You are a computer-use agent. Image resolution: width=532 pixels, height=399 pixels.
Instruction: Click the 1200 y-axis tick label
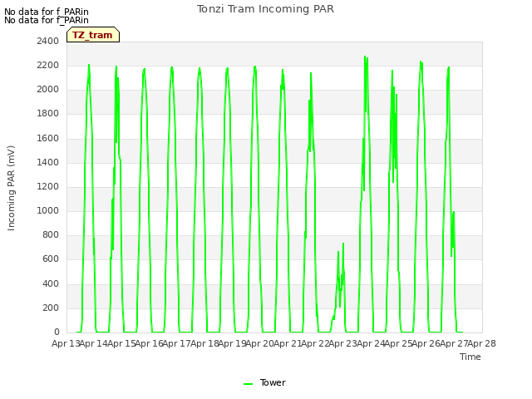48,186
